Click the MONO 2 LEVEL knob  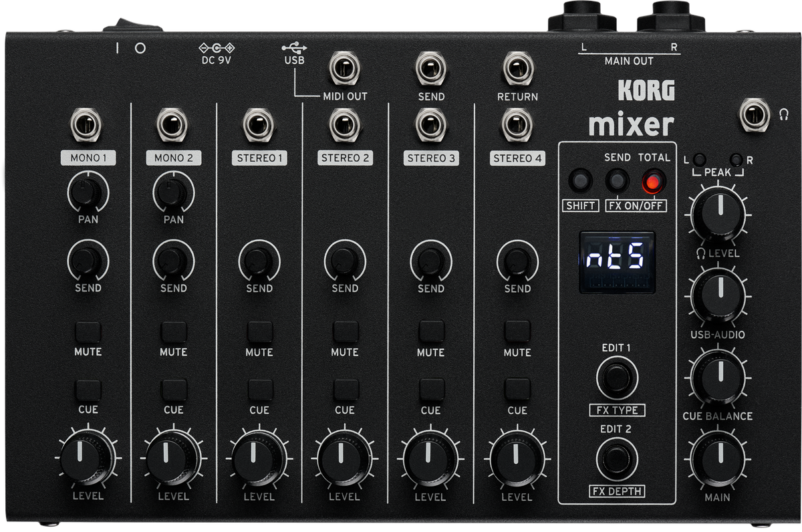(x=173, y=459)
